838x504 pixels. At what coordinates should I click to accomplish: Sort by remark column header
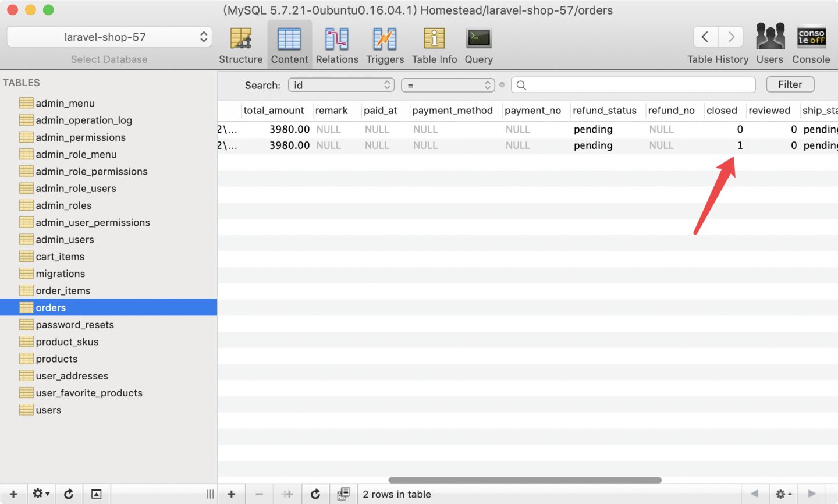(337, 111)
